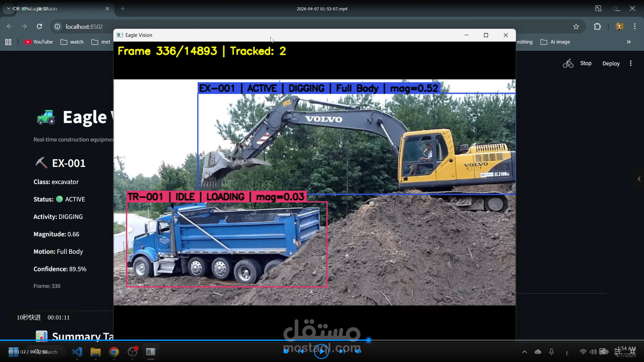The height and width of the screenshot is (362, 644).
Task: Open Google Chrome from taskbar
Action: [x=114, y=352]
